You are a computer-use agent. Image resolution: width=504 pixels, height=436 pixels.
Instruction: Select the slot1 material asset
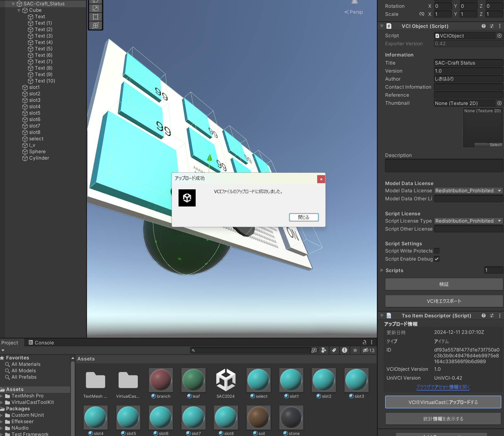coord(291,383)
